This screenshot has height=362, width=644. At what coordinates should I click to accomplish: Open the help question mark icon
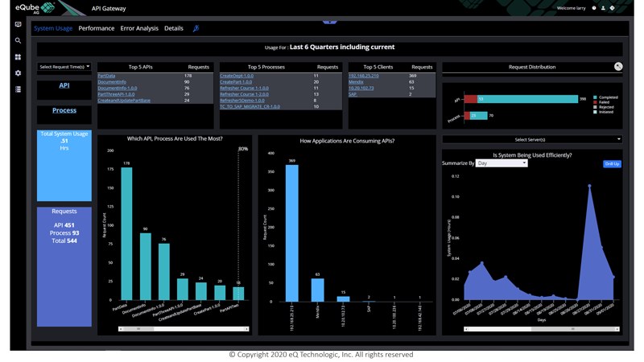[594, 8]
